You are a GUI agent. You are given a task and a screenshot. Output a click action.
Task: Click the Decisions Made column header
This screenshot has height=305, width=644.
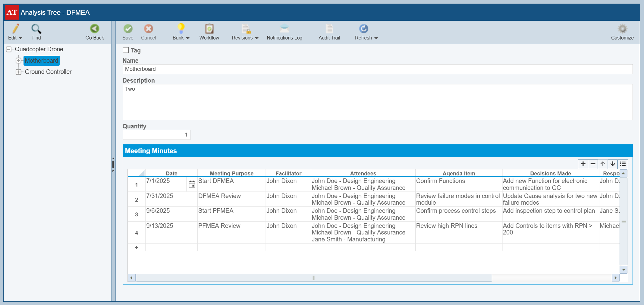pyautogui.click(x=551, y=173)
